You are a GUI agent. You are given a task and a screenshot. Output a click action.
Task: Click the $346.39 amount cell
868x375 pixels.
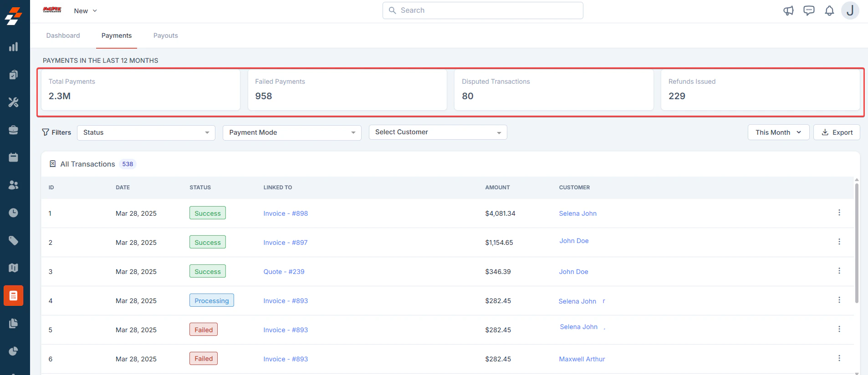click(498, 272)
